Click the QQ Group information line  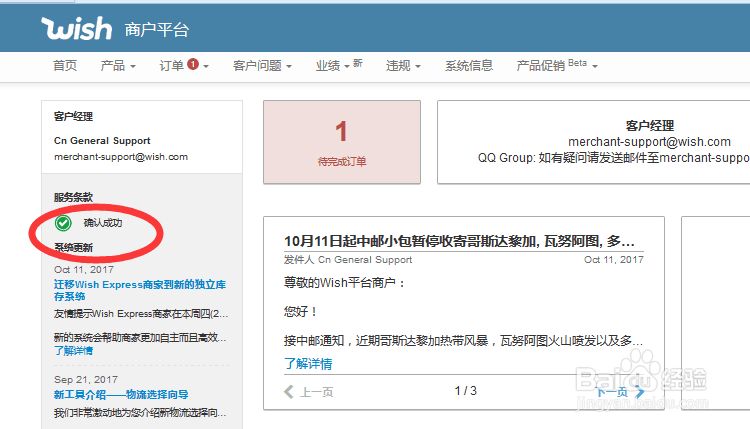pos(614,158)
